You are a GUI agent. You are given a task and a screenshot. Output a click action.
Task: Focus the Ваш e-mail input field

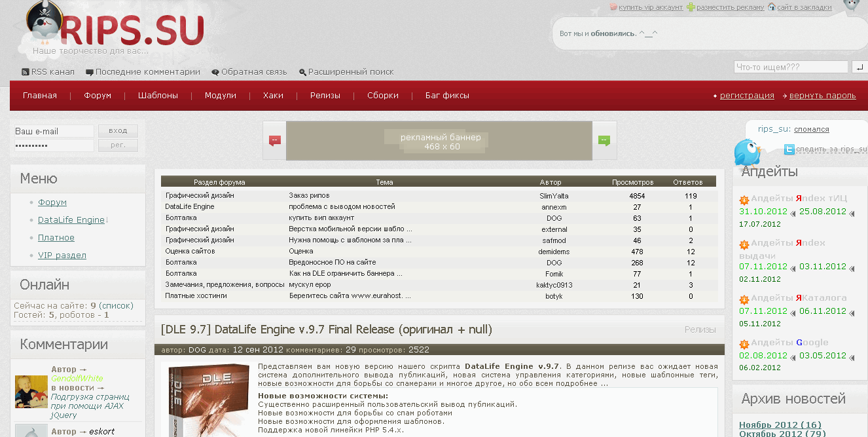pyautogui.click(x=54, y=131)
